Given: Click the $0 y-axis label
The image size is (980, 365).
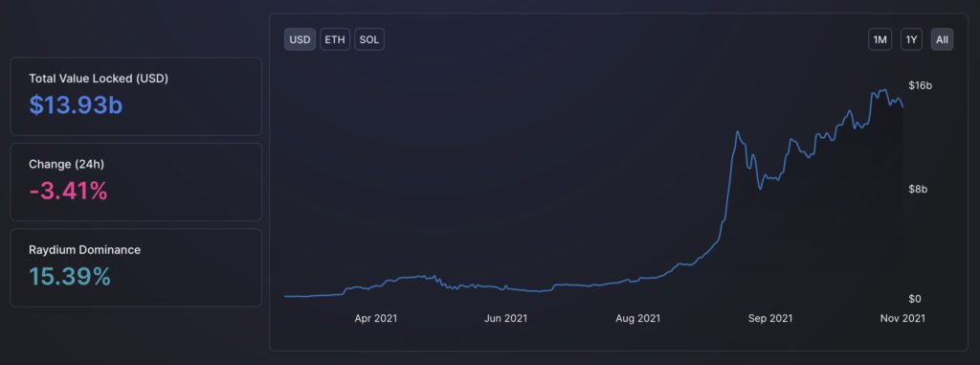Looking at the screenshot, I should click(x=914, y=299).
